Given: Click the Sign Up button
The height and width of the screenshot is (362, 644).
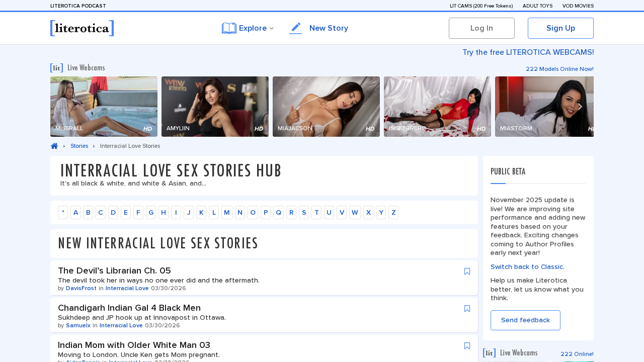Looking at the screenshot, I should pyautogui.click(x=560, y=28).
